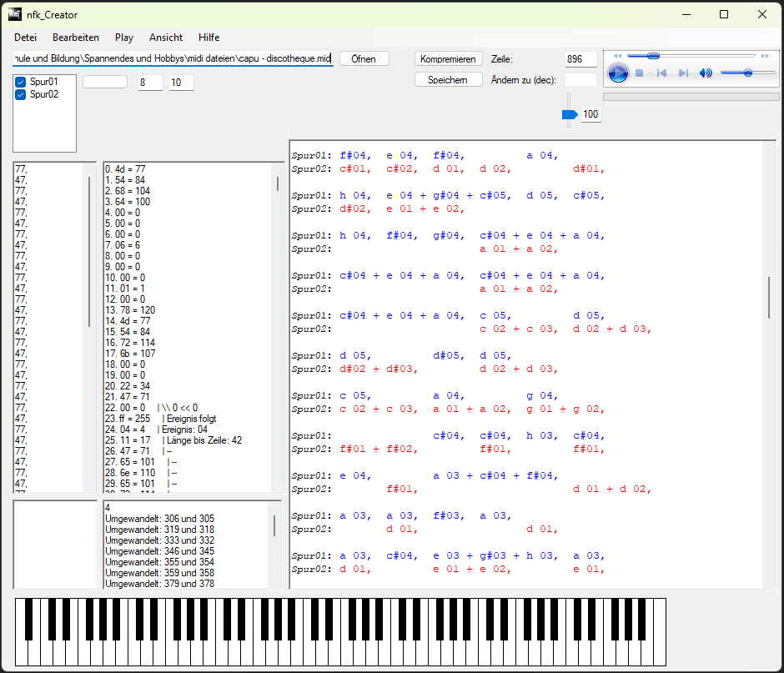The width and height of the screenshot is (784, 673).
Task: Click the play button in media player
Action: [x=618, y=73]
